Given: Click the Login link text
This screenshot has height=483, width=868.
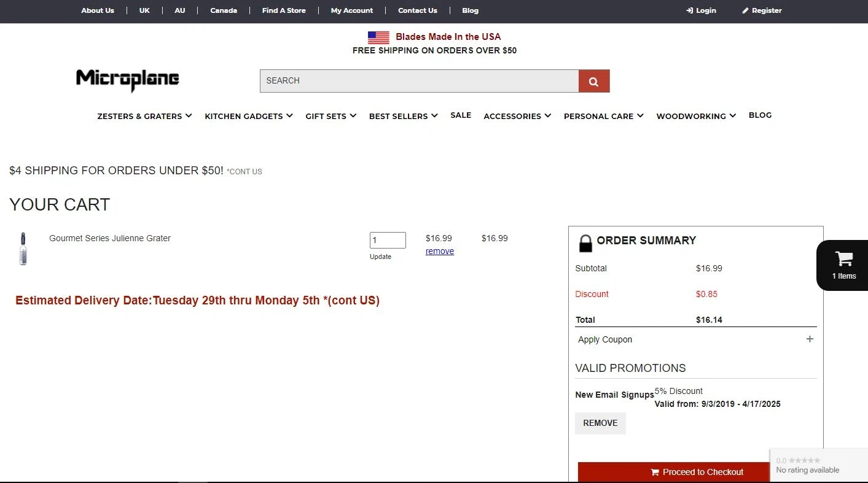Looking at the screenshot, I should 706,10.
